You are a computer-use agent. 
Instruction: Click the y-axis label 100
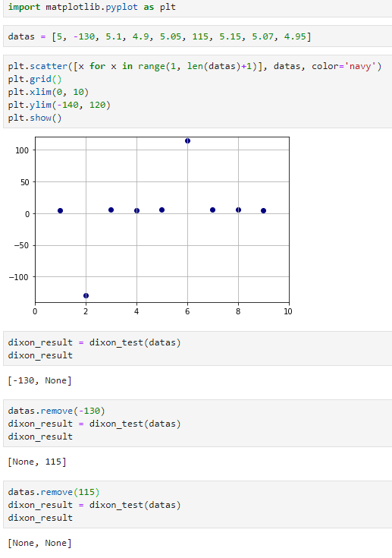coord(22,150)
